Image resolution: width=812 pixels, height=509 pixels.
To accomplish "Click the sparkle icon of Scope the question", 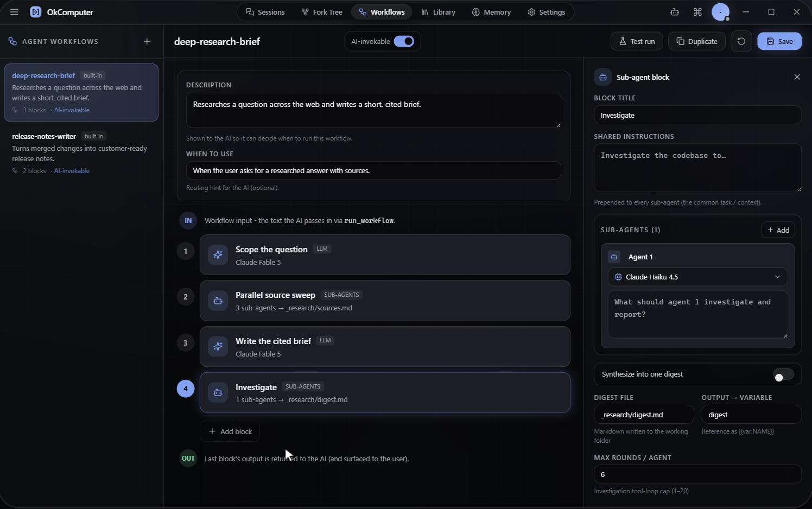I will tap(218, 254).
